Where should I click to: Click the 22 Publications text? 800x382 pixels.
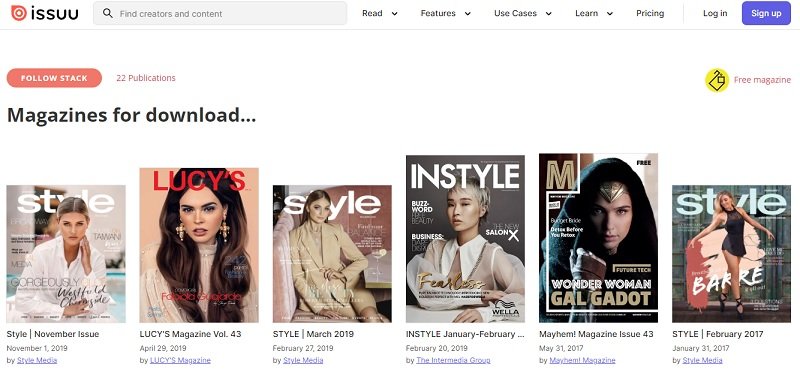(x=146, y=78)
